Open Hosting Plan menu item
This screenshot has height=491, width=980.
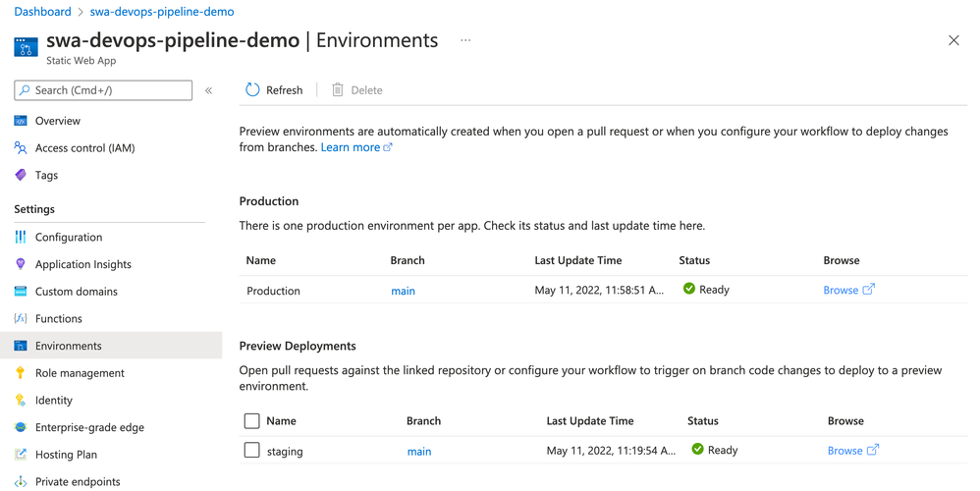click(66, 455)
